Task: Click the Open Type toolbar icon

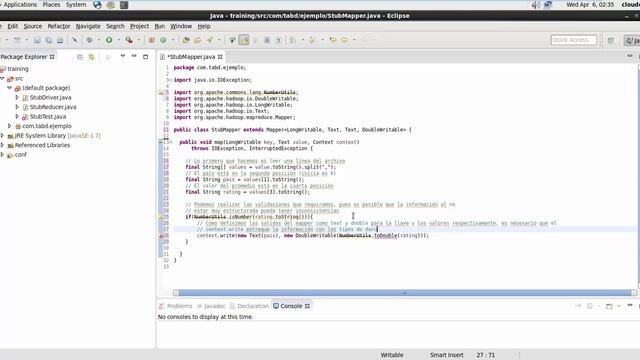Action: point(186,40)
